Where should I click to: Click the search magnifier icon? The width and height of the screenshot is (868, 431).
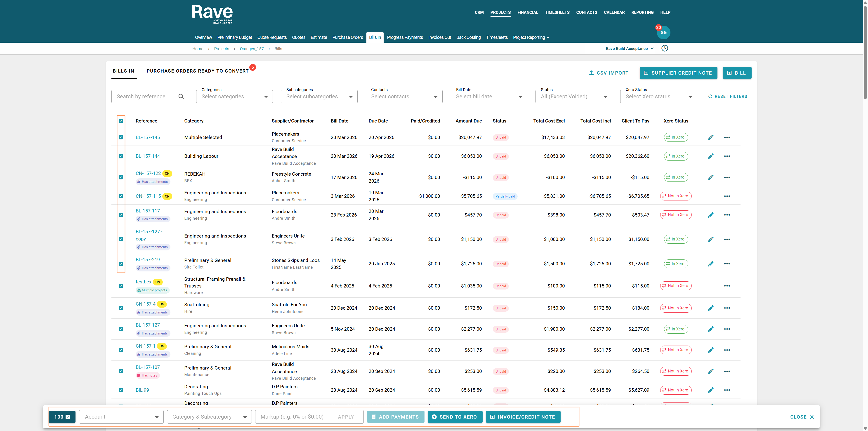coord(181,96)
